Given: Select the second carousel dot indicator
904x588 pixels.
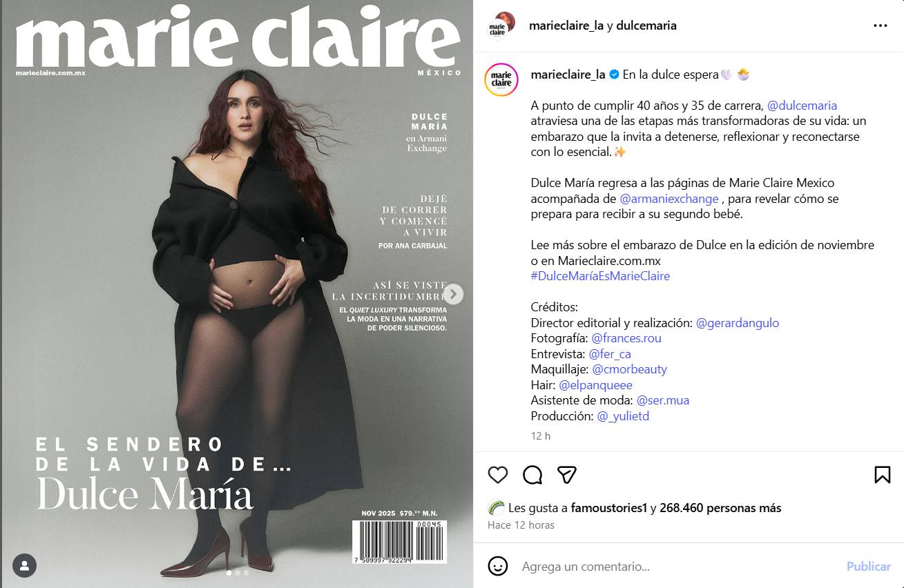Looking at the screenshot, I should pos(238,573).
